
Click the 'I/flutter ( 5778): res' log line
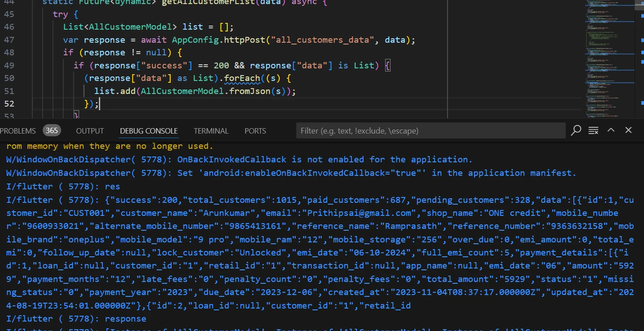pyautogui.click(x=63, y=186)
